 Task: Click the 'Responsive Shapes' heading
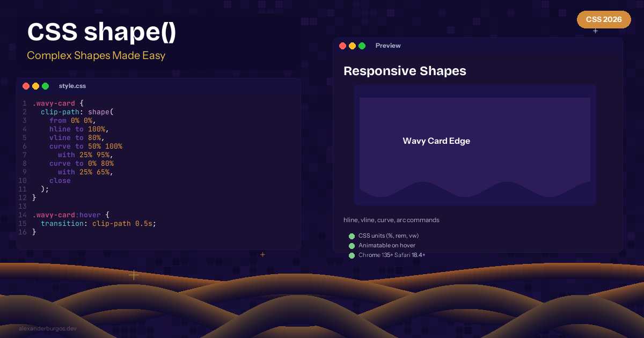tap(405, 71)
